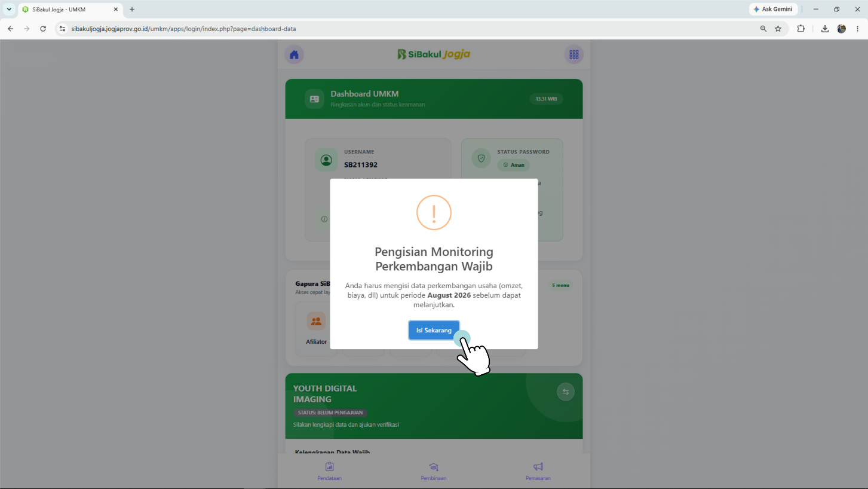The width and height of the screenshot is (868, 489).
Task: Select the SiBakul Jogja - UMKM browser tab
Action: pyautogui.click(x=70, y=10)
